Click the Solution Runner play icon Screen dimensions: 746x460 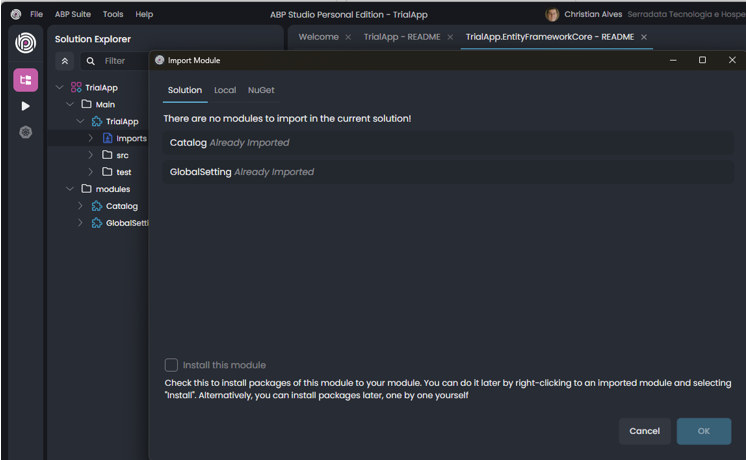point(25,106)
